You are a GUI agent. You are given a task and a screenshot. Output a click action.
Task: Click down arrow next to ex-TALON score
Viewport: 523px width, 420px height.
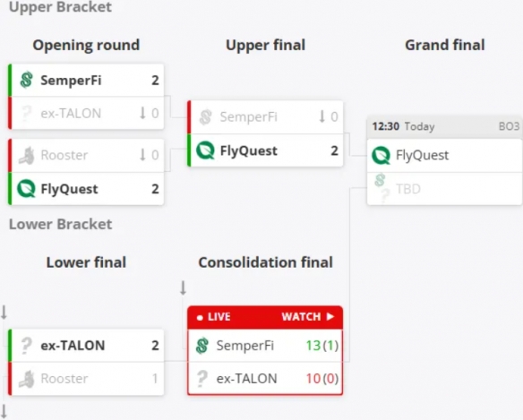pyautogui.click(x=142, y=113)
